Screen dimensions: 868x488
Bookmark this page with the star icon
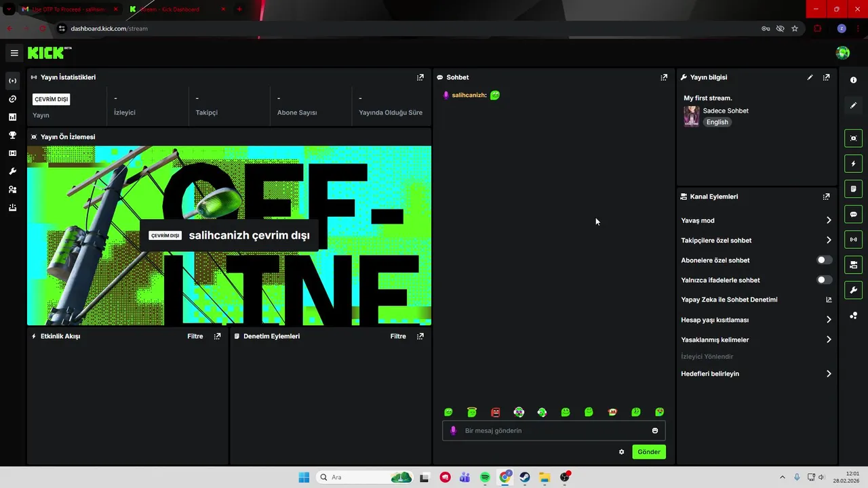click(x=795, y=28)
